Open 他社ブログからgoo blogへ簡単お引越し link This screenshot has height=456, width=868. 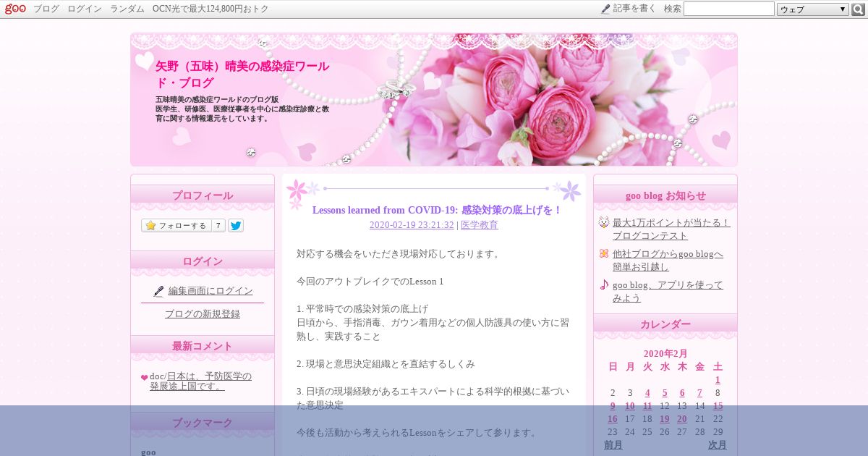tap(668, 261)
